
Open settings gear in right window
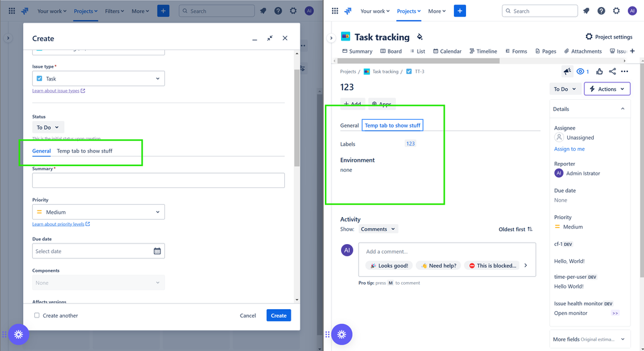click(x=616, y=11)
